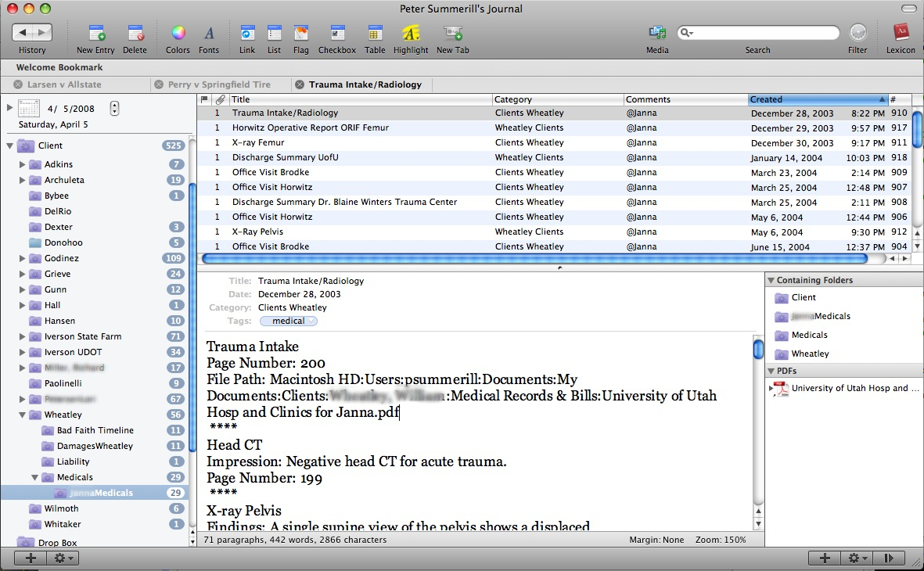Click the attachment paperclip column header
Screen dimensions: 924x571
(x=220, y=99)
